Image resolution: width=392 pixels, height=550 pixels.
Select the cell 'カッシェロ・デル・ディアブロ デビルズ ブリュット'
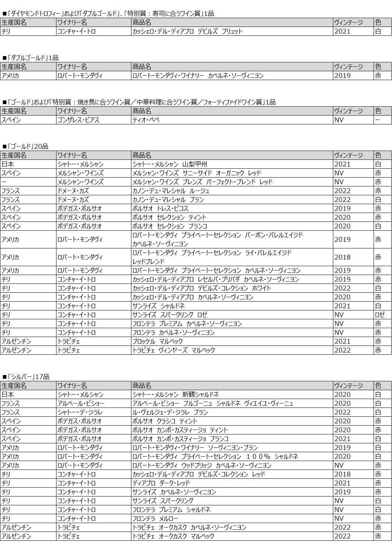click(232, 31)
